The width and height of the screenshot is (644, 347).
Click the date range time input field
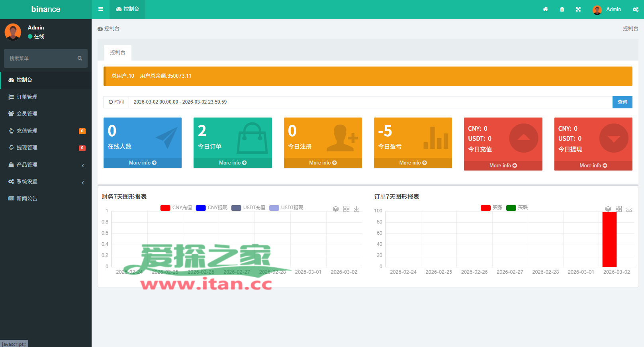[370, 102]
